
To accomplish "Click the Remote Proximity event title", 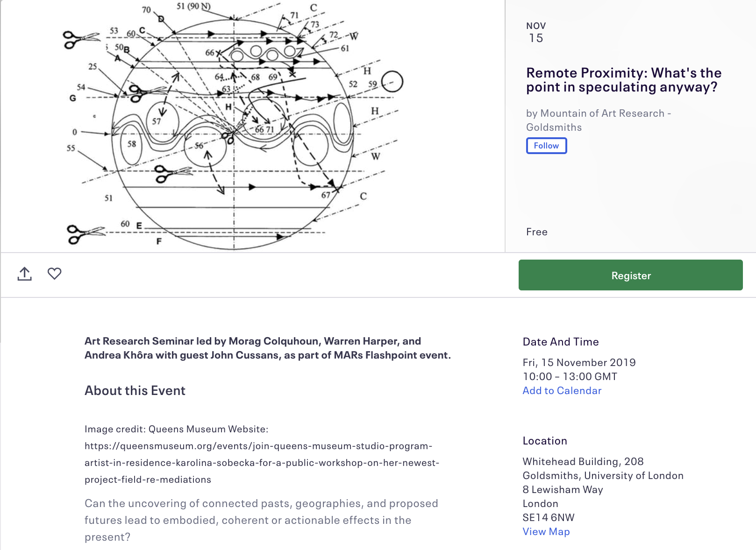I will pos(623,80).
